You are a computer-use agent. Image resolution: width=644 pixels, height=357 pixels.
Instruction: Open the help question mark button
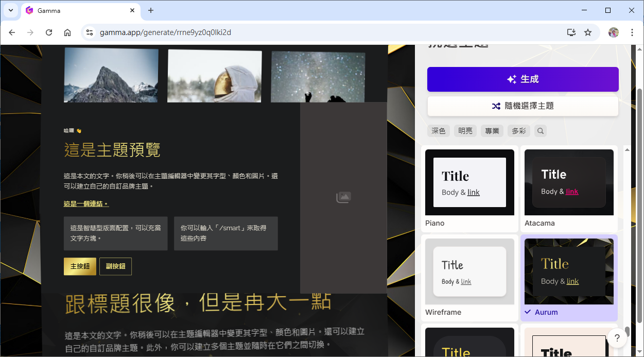pos(617,338)
